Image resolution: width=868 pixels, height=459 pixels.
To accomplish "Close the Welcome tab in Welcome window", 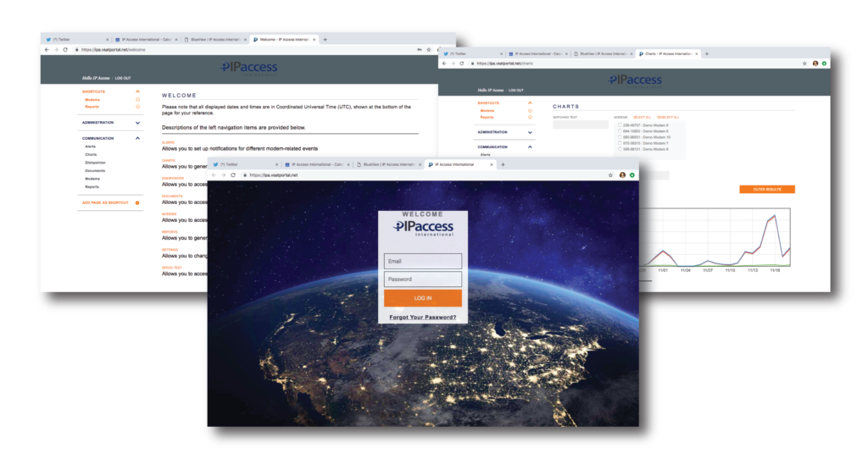I will (314, 39).
